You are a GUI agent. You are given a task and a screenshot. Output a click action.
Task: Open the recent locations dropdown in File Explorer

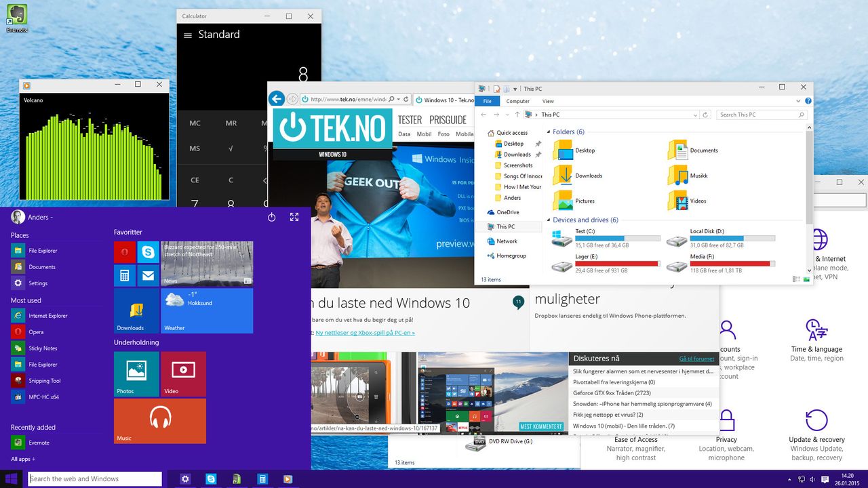pyautogui.click(x=506, y=115)
